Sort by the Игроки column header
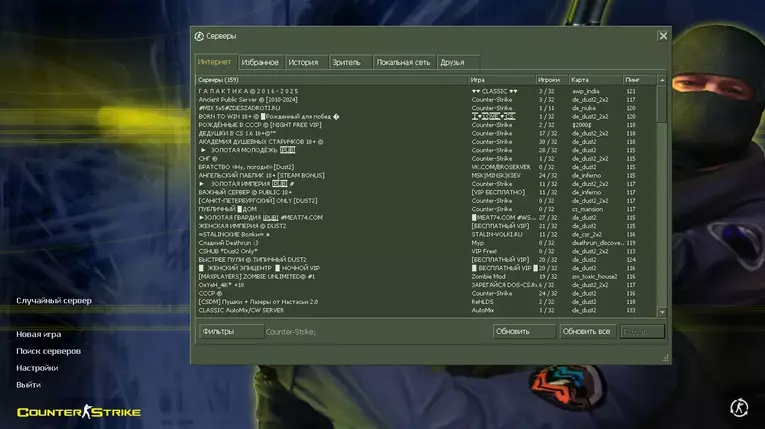Image resolution: width=765 pixels, height=429 pixels. point(552,80)
